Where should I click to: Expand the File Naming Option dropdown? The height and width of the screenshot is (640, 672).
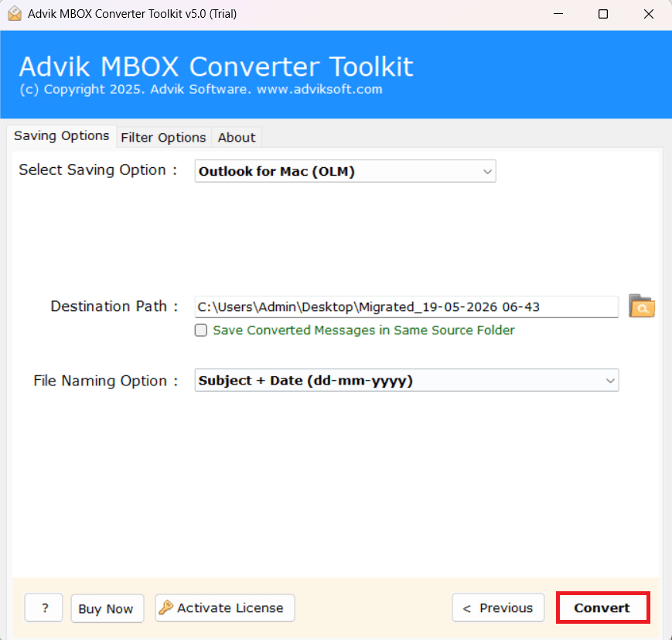406,380
